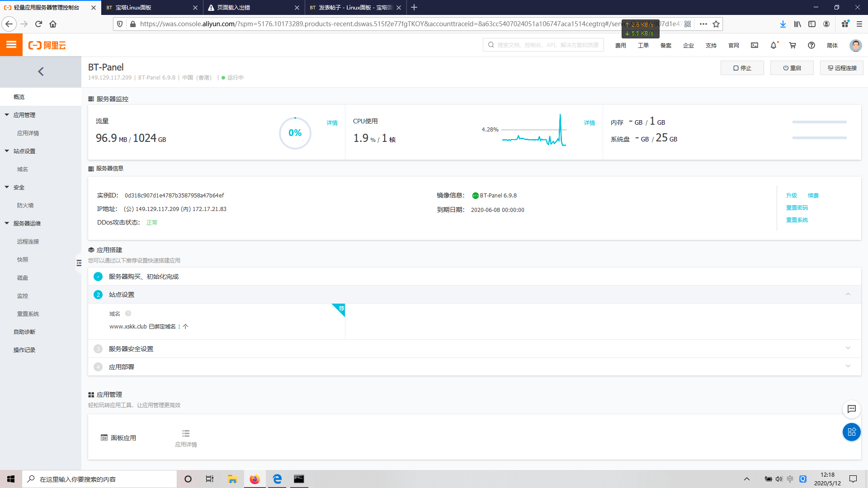Open Edge from the taskbar
Viewport: 868px width, 488px height.
[x=277, y=479]
